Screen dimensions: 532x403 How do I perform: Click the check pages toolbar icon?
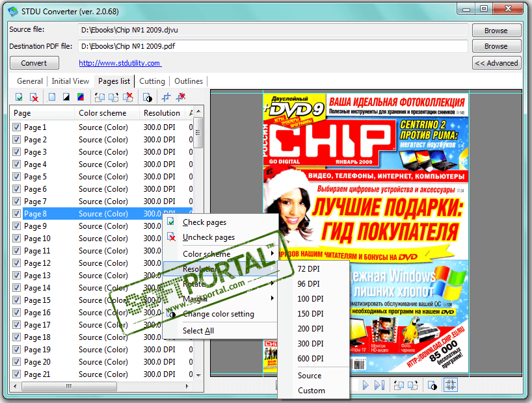(19, 97)
